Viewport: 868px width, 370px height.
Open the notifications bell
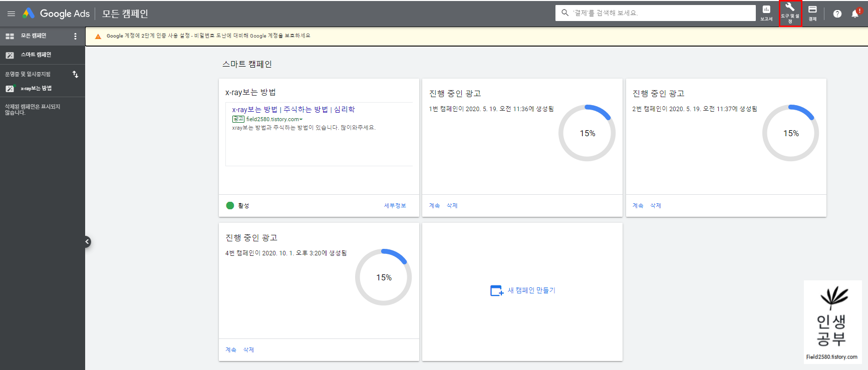(x=855, y=14)
